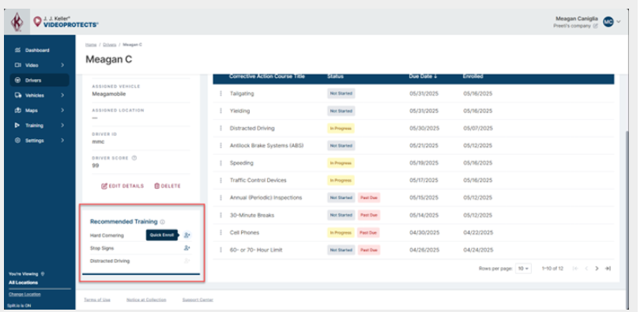Go to next page of table
Screen dimensions: 644x312
597,269
